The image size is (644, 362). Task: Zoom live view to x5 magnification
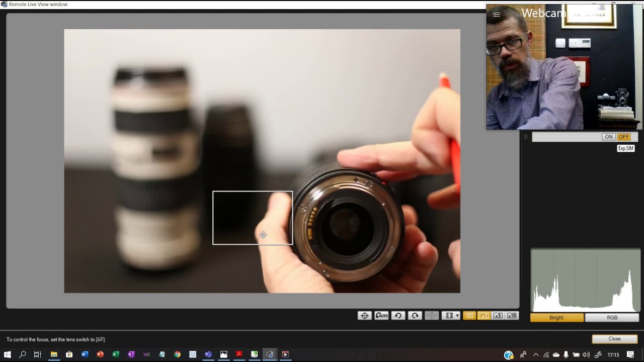point(498,316)
